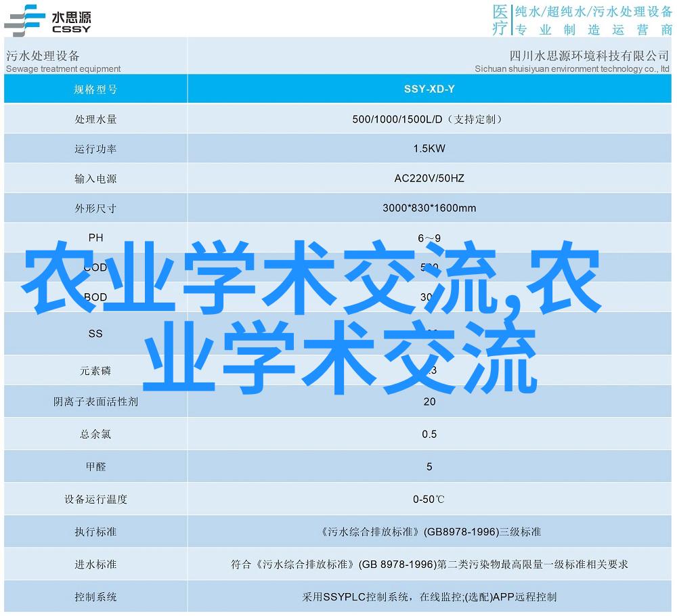
Task: Click the 医疗 vertical label in the header
Action: coord(500,20)
